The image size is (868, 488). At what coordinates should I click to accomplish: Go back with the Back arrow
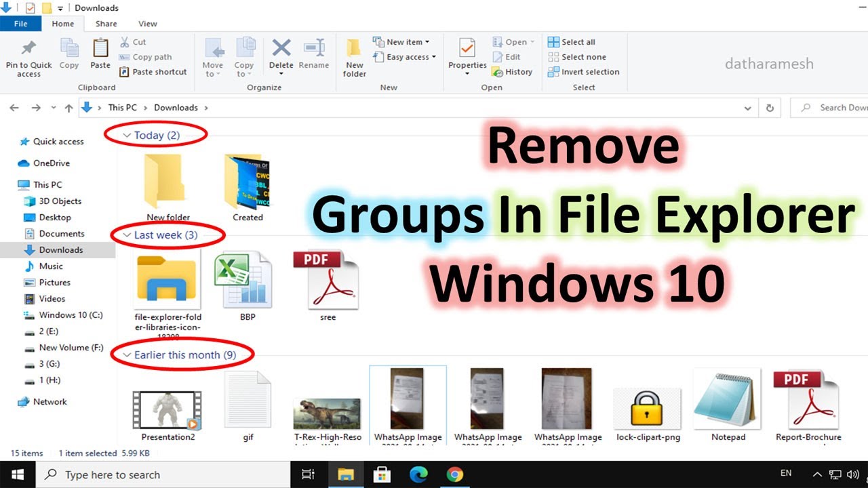pyautogui.click(x=14, y=108)
